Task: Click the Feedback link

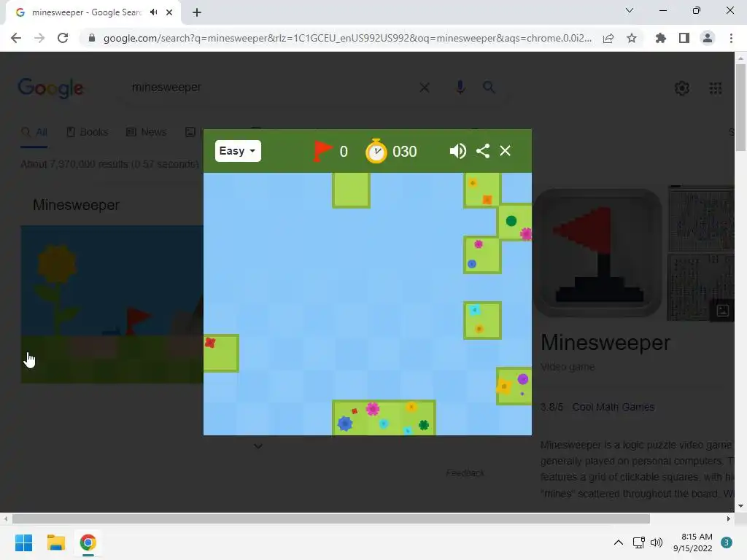Action: click(x=465, y=472)
